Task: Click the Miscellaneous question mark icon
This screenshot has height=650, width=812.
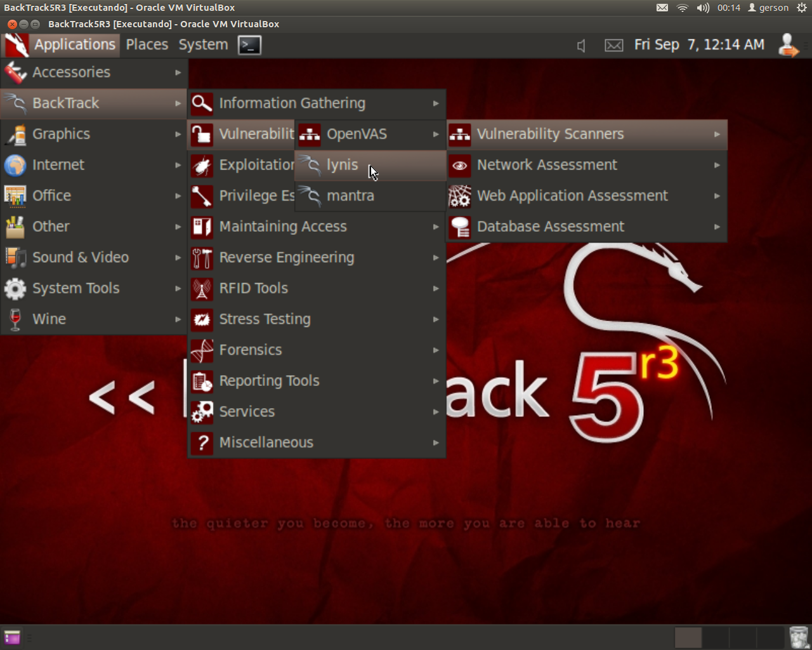Action: (x=202, y=442)
